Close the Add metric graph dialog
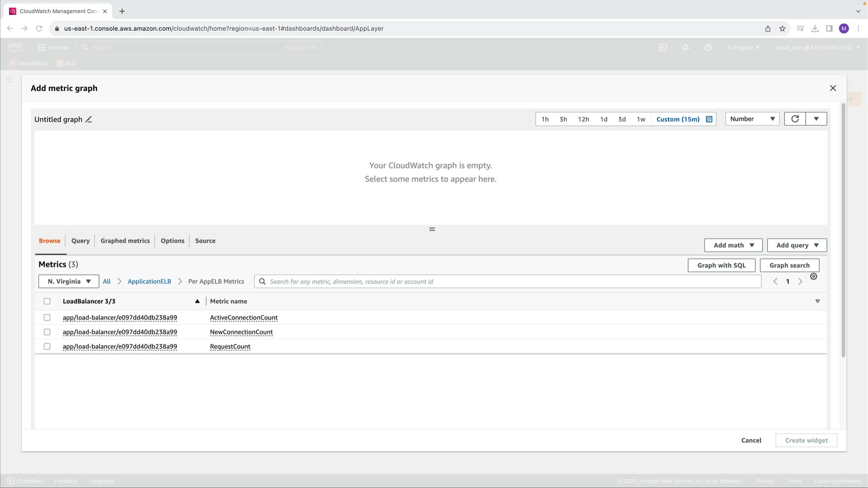 [833, 88]
